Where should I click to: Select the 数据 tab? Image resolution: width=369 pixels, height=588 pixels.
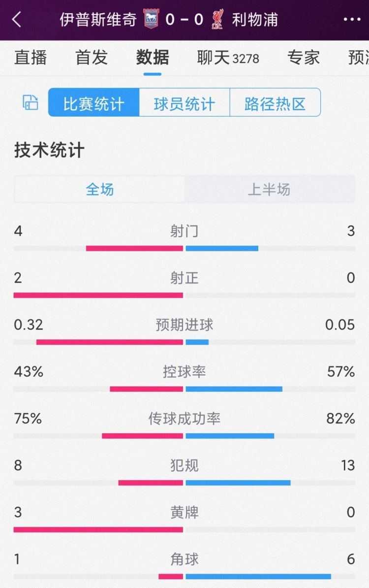(x=152, y=58)
